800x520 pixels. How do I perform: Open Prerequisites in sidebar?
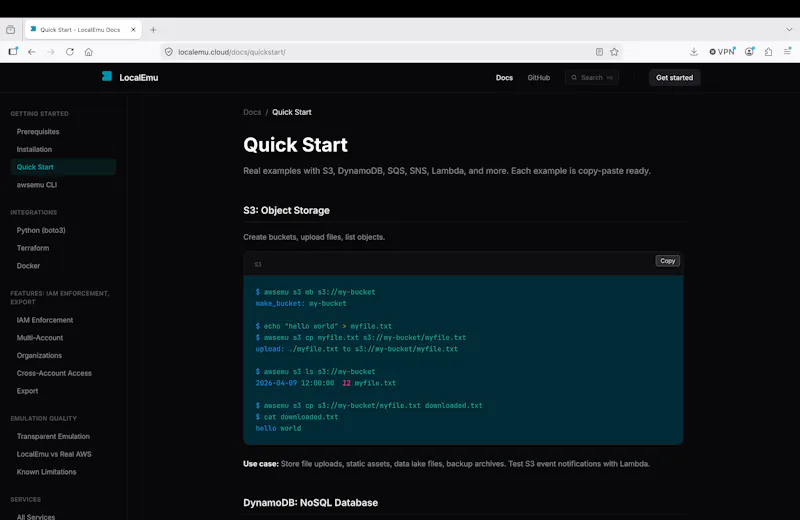pos(38,132)
